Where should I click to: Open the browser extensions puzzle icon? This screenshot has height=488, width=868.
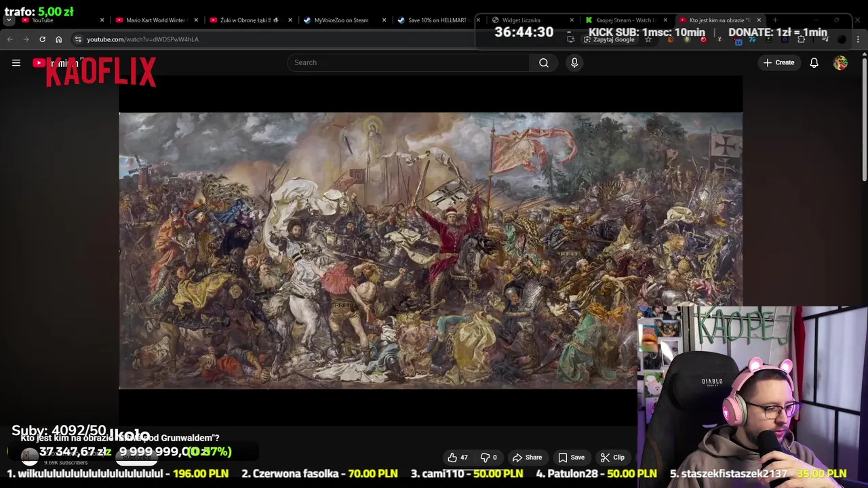(x=801, y=39)
